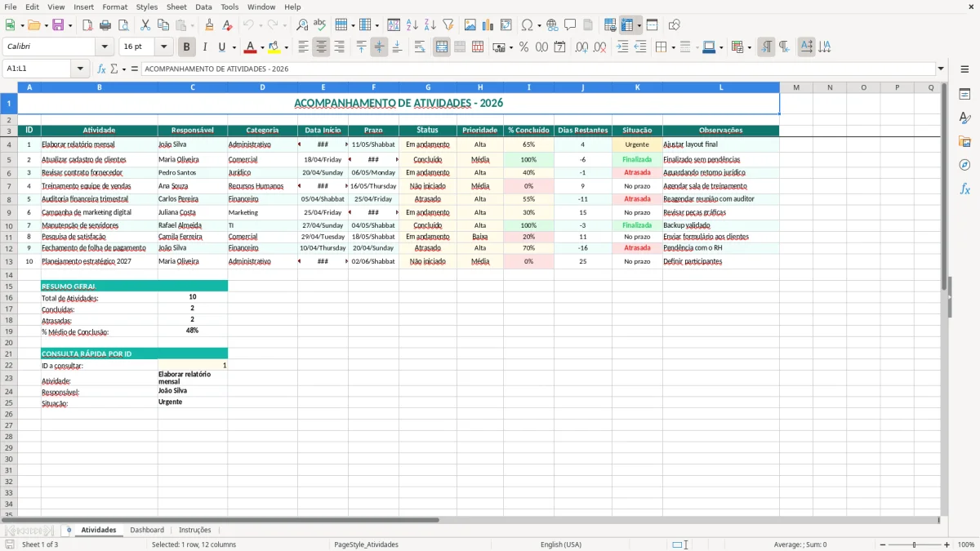Open the Calibri font name dropdown

105,47
